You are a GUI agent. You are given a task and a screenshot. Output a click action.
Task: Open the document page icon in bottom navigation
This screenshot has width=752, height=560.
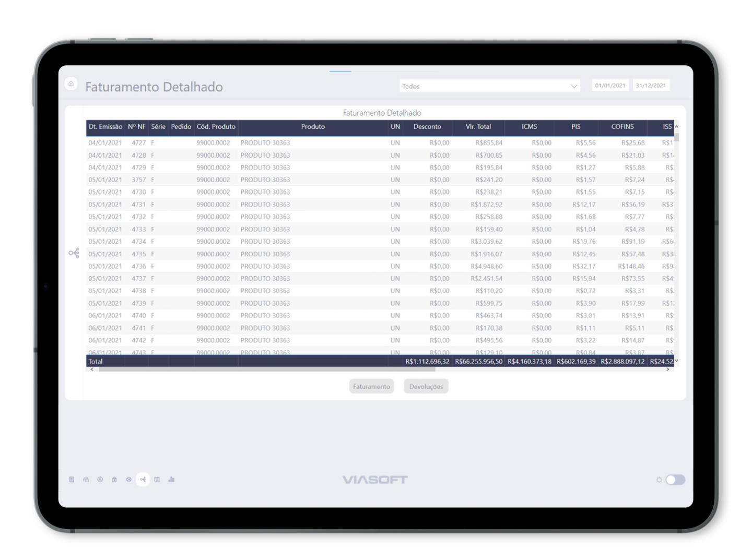pyautogui.click(x=72, y=480)
